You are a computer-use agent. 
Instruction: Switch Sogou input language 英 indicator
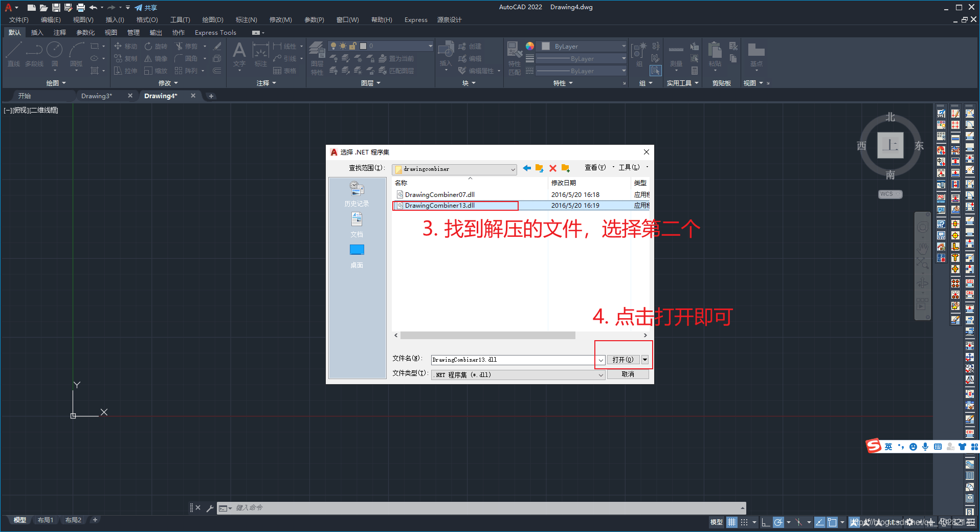pos(888,447)
